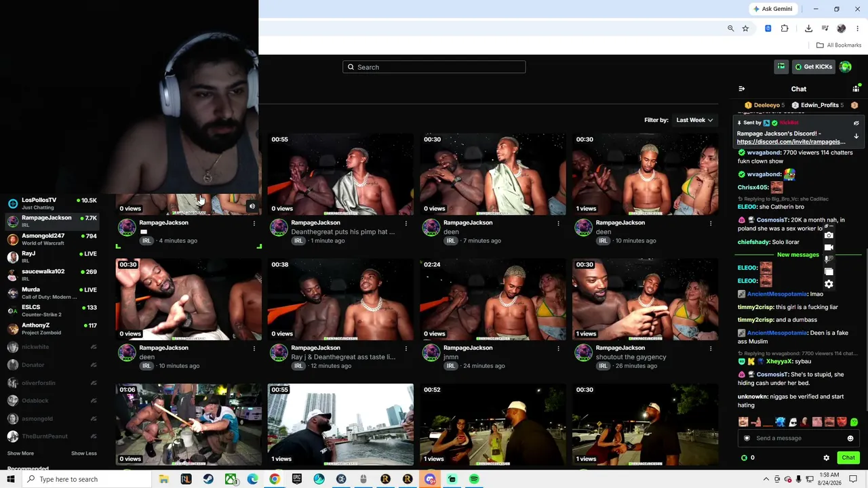This screenshot has height=488, width=868.
Task: Open options menu for 'jnmn' clip
Action: coord(559,348)
